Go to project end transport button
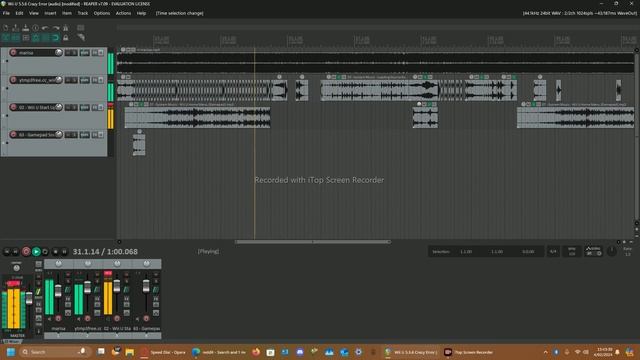 pyautogui.click(x=16, y=252)
